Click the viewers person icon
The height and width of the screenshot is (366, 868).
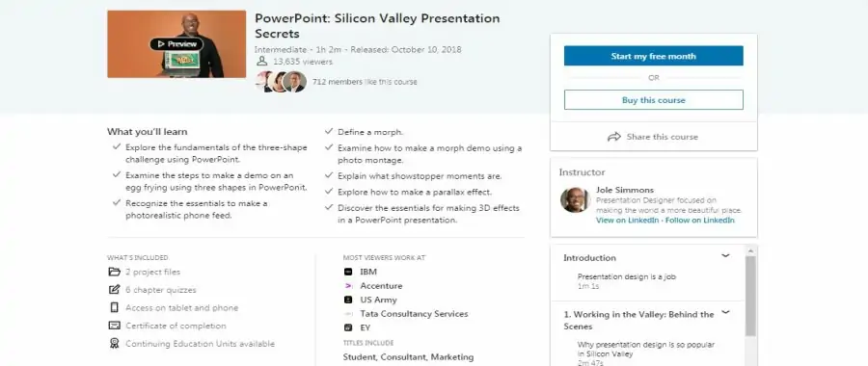pos(261,62)
